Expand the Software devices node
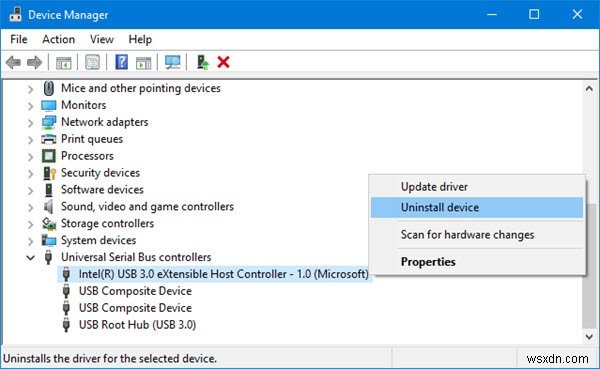Screen dimensions: 600x369 pyautogui.click(x=30, y=190)
